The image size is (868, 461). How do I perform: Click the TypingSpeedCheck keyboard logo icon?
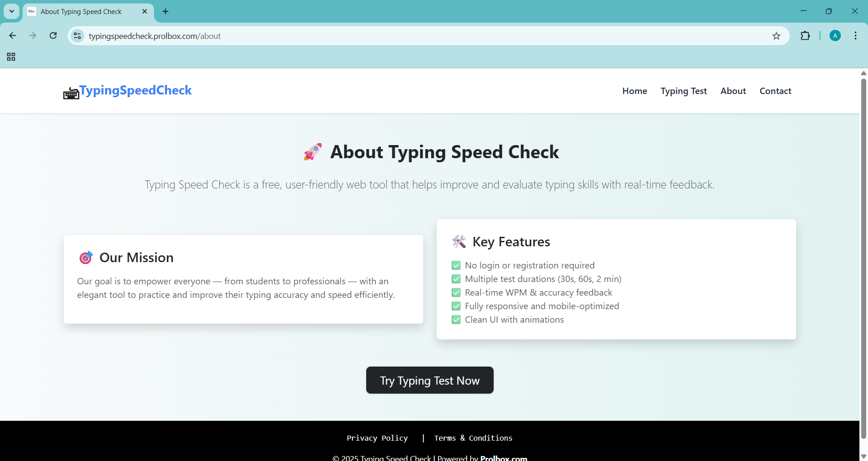tap(71, 93)
